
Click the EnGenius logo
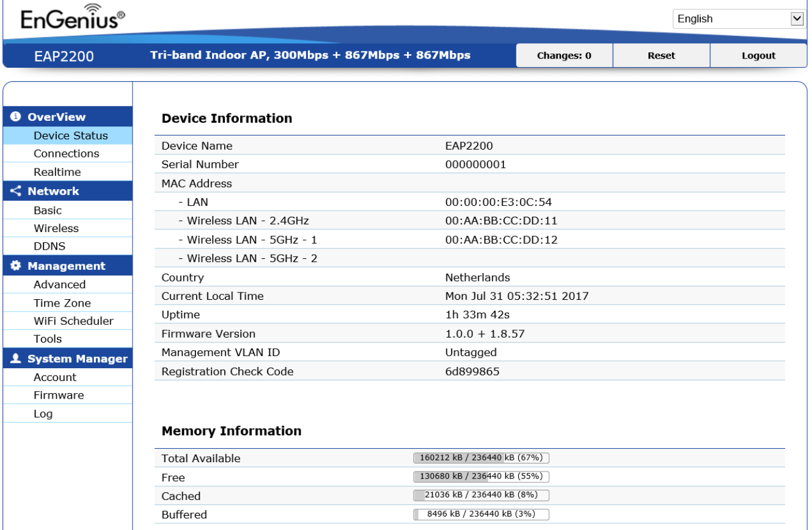[73, 17]
